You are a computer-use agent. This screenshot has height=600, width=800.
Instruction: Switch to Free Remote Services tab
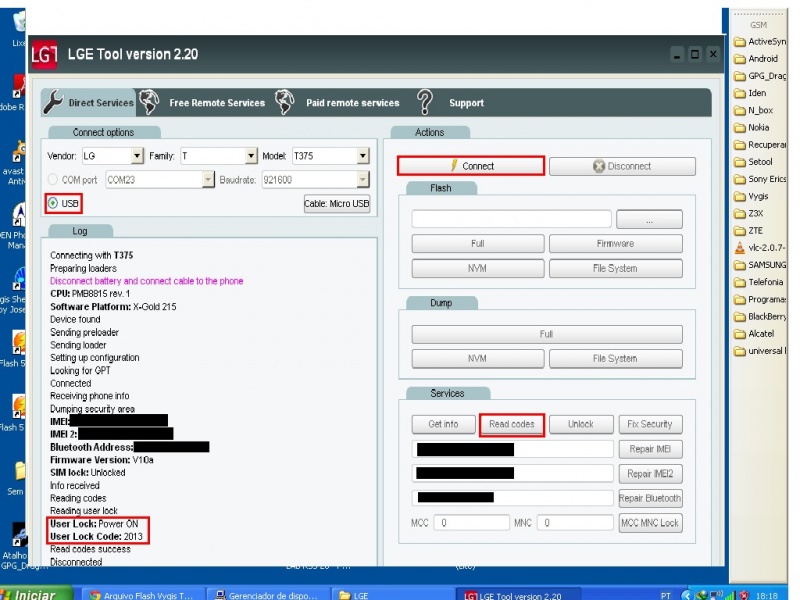[x=217, y=103]
